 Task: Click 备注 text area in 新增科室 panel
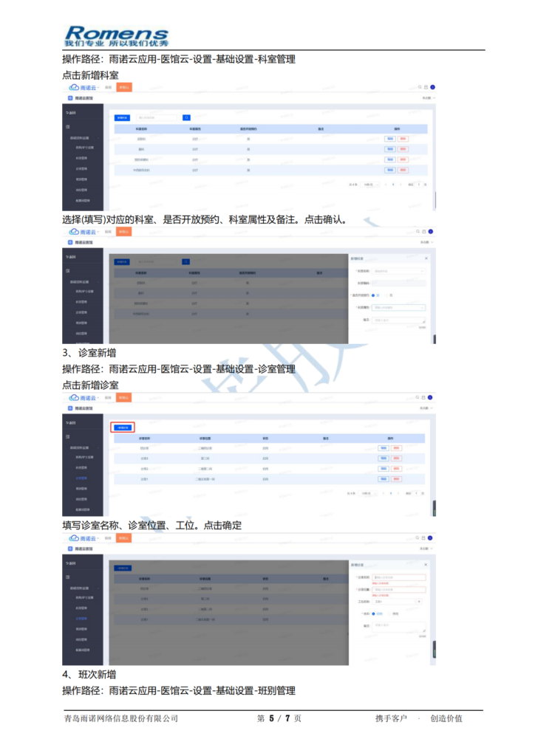pos(398,320)
